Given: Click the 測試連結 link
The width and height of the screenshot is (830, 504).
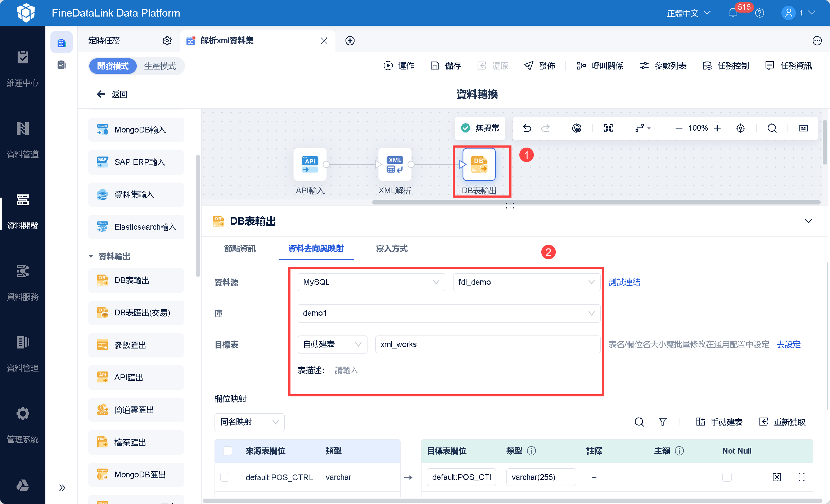Looking at the screenshot, I should (x=624, y=282).
